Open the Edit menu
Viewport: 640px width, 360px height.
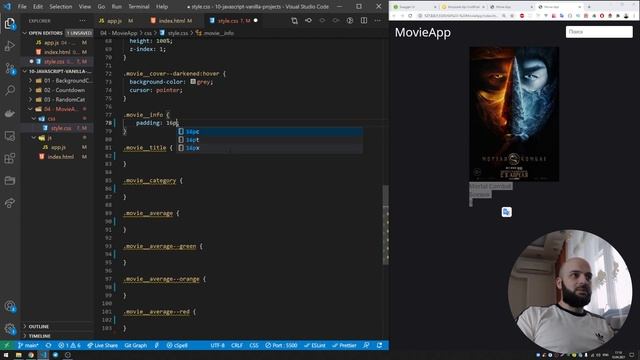(38, 7)
